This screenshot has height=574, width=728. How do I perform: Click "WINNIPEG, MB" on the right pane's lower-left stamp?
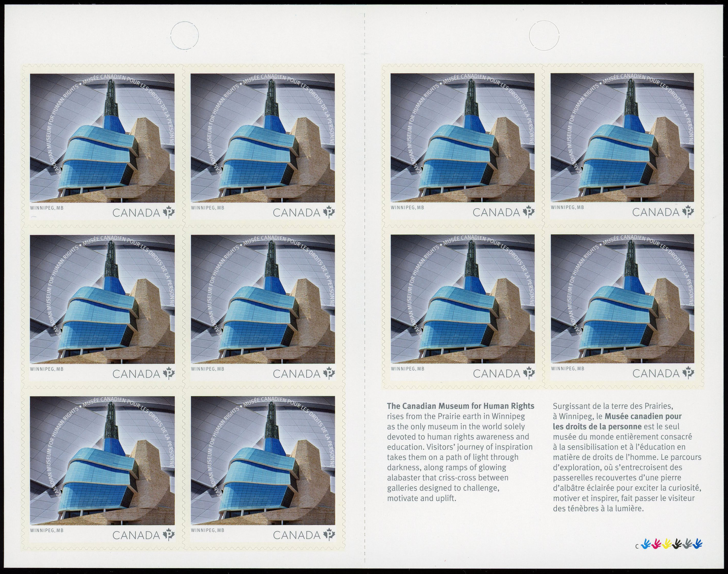click(407, 369)
